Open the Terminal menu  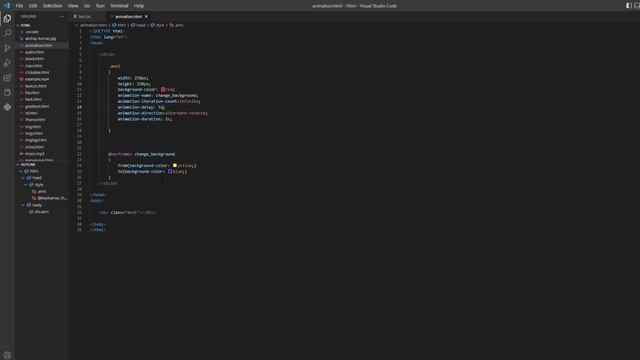click(x=119, y=6)
